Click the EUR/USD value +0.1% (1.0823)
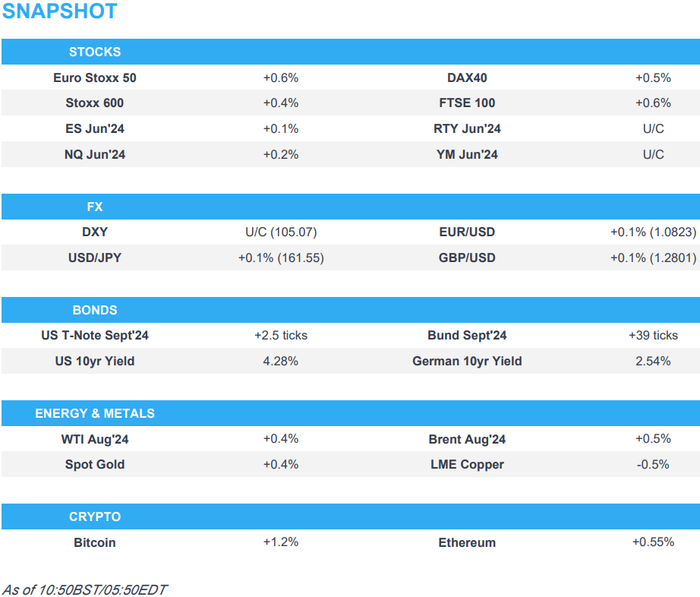700x597 pixels. 653,232
